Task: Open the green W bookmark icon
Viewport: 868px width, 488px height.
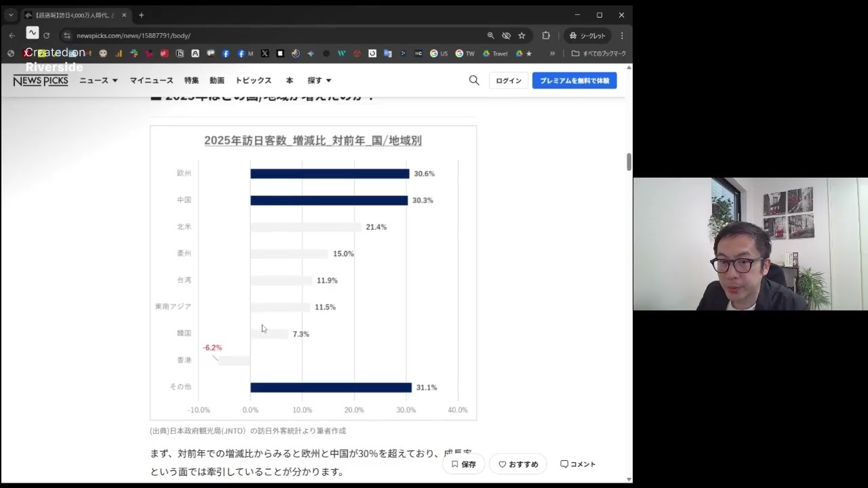Action: click(341, 54)
